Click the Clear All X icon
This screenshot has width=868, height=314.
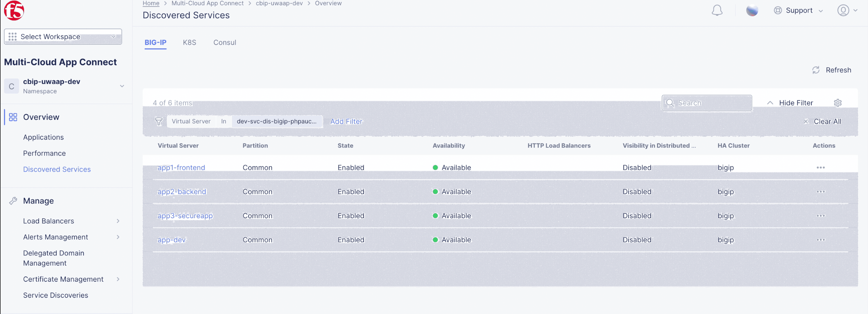806,121
